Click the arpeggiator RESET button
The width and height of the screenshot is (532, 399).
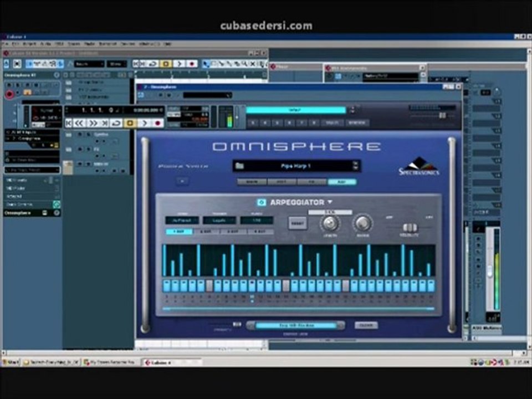pos(298,223)
